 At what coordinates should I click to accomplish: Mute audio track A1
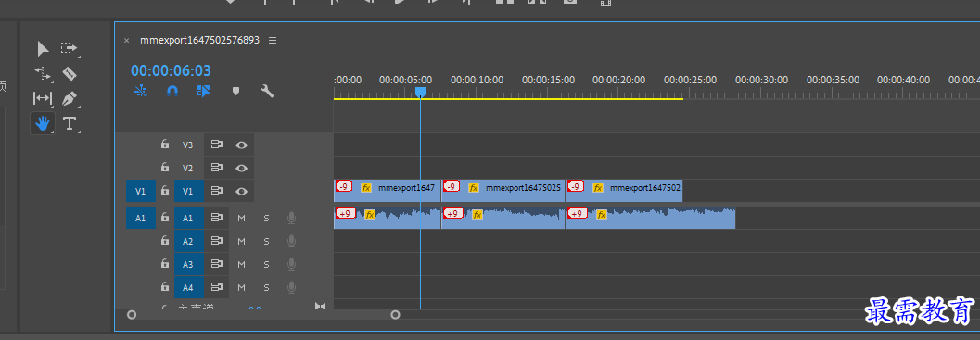point(241,218)
